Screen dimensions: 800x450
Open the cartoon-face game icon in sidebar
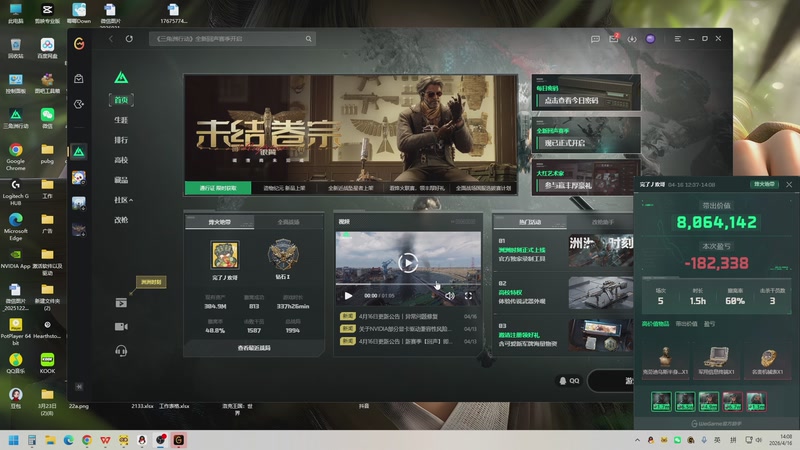(79, 178)
